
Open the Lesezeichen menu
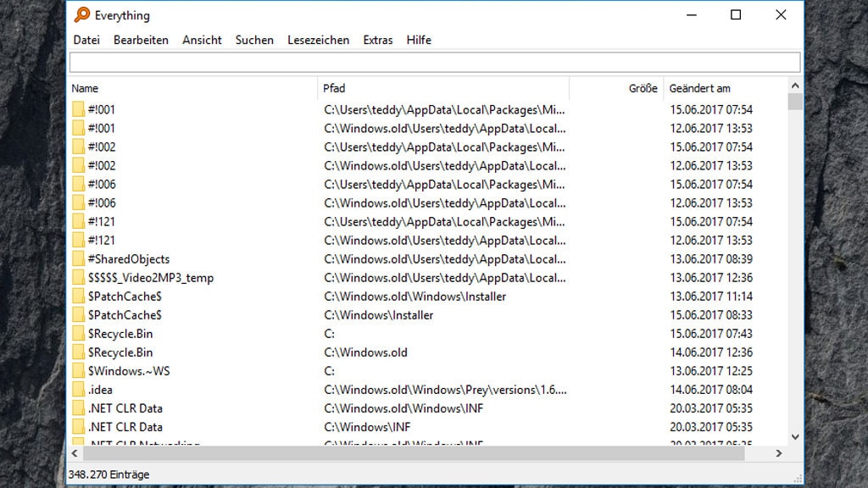(x=318, y=40)
